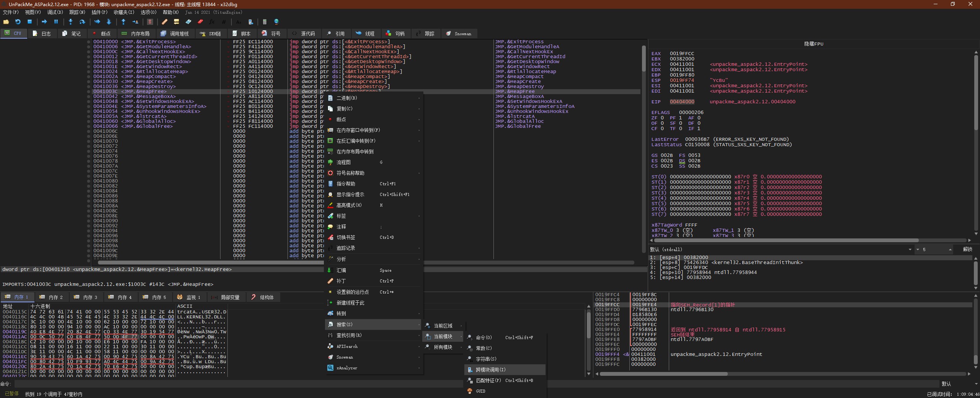The image size is (980, 398).
Task: Click the Restart debugging toolbar icon
Action: [18, 22]
